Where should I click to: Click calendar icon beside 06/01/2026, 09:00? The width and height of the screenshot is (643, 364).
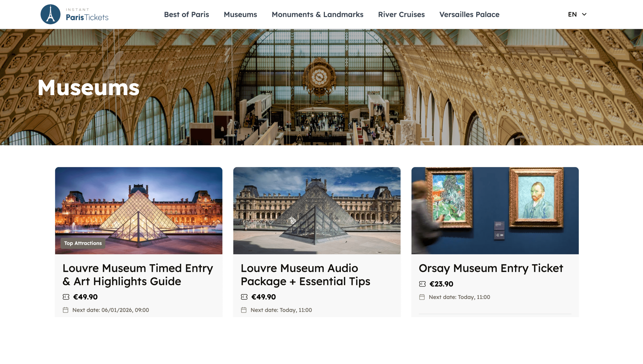click(66, 310)
